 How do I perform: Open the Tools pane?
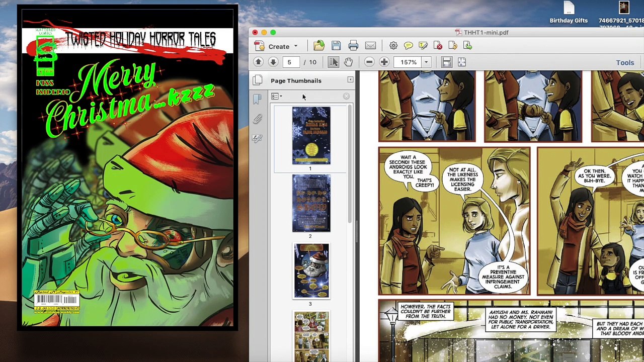(625, 63)
